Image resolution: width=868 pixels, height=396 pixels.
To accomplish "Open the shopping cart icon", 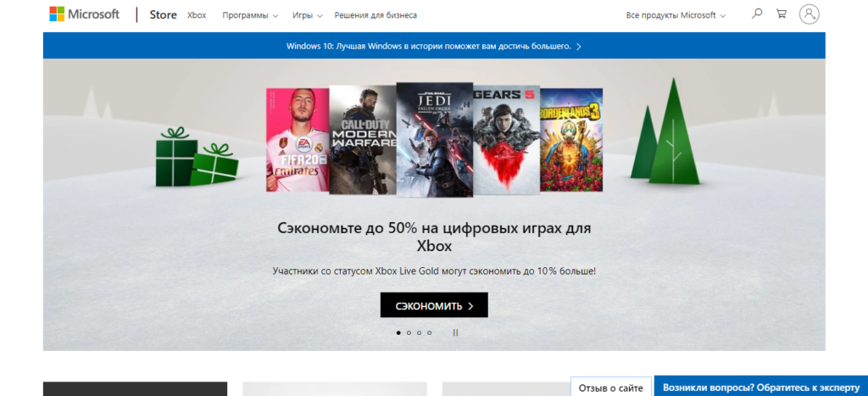I will click(x=782, y=14).
